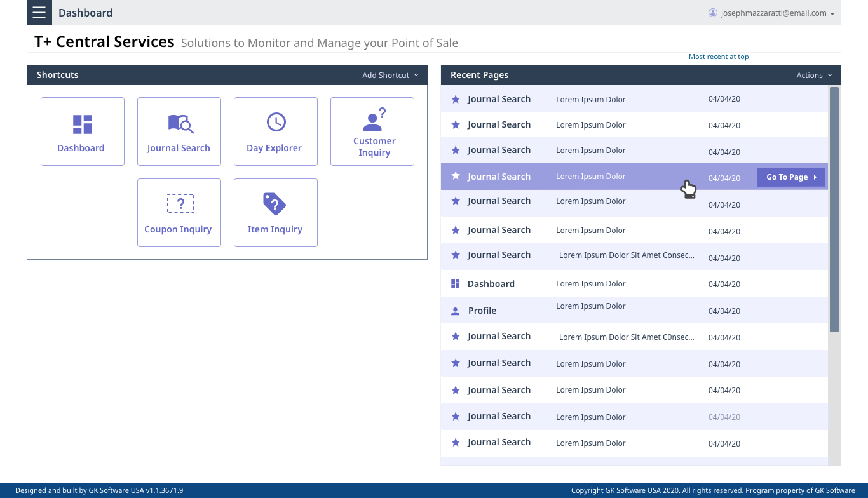This screenshot has width=868, height=498.
Task: Open the hamburger navigation menu
Action: tap(39, 13)
